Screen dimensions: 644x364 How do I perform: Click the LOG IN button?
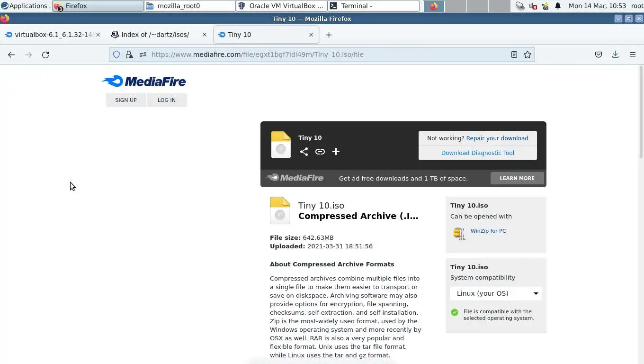click(167, 100)
